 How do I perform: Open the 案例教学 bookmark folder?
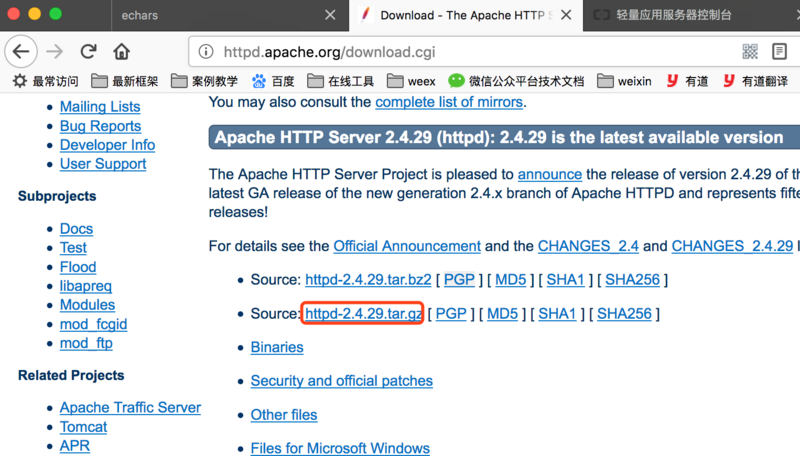204,81
